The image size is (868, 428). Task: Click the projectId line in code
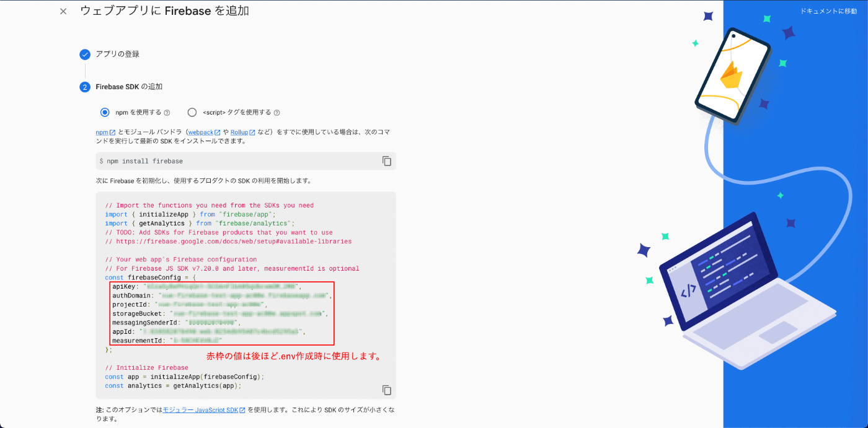190,305
